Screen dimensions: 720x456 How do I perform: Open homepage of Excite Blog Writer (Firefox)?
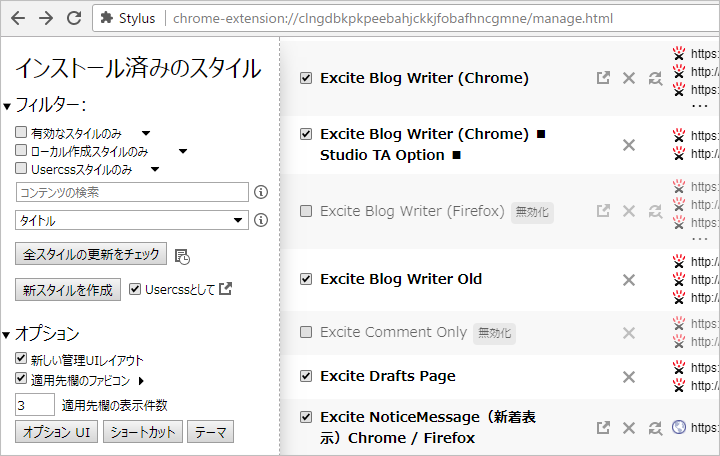click(603, 211)
